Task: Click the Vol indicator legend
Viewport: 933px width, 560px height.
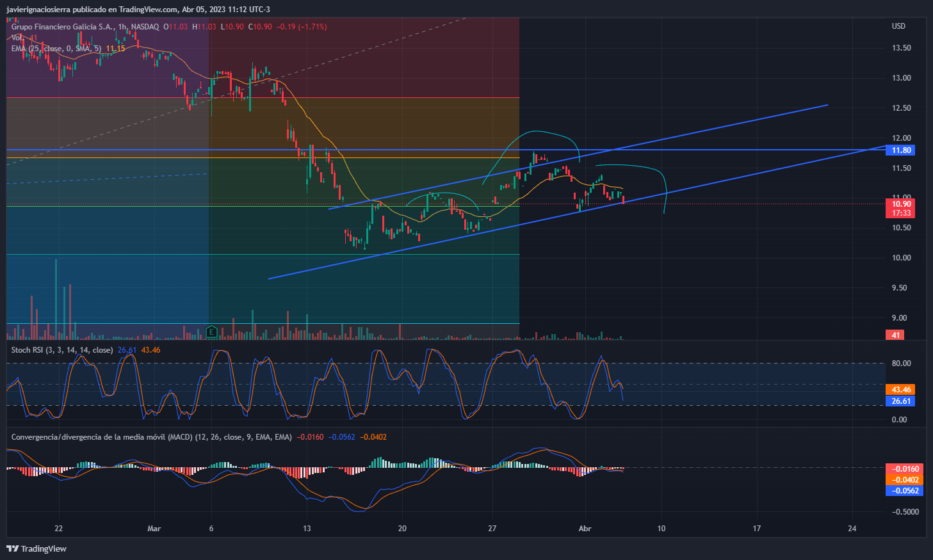Action: tap(18, 38)
